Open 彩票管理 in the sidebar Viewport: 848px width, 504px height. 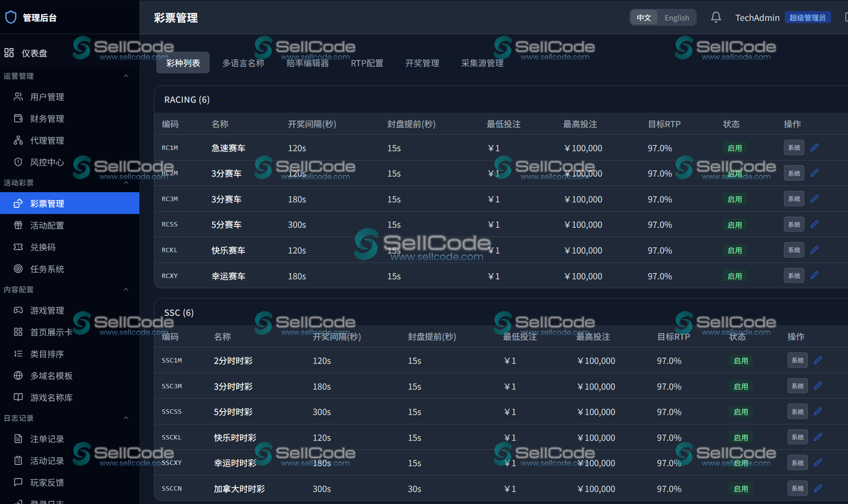pyautogui.click(x=69, y=203)
